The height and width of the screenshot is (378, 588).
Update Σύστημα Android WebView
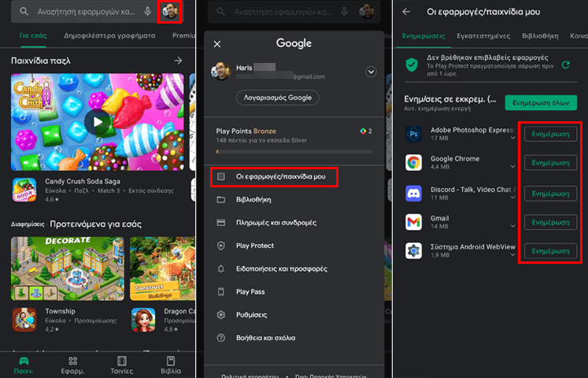tap(550, 251)
